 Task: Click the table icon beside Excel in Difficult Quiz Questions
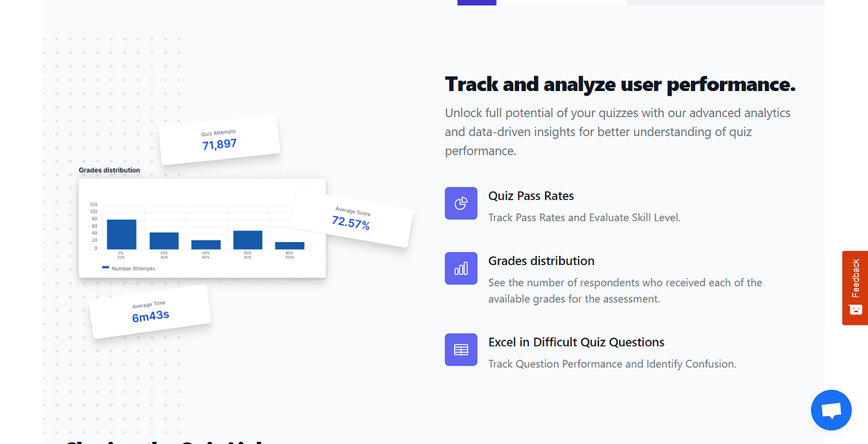click(x=461, y=349)
